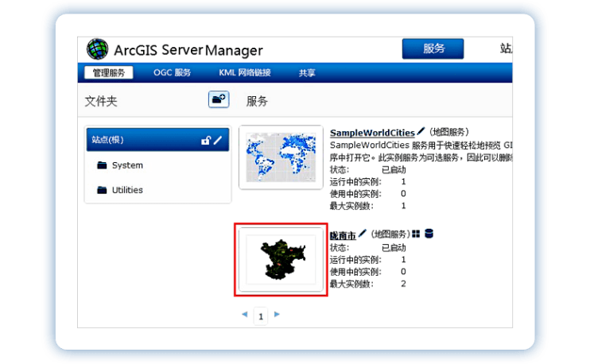Click the 已启动 status of 陇南市

pos(394,248)
